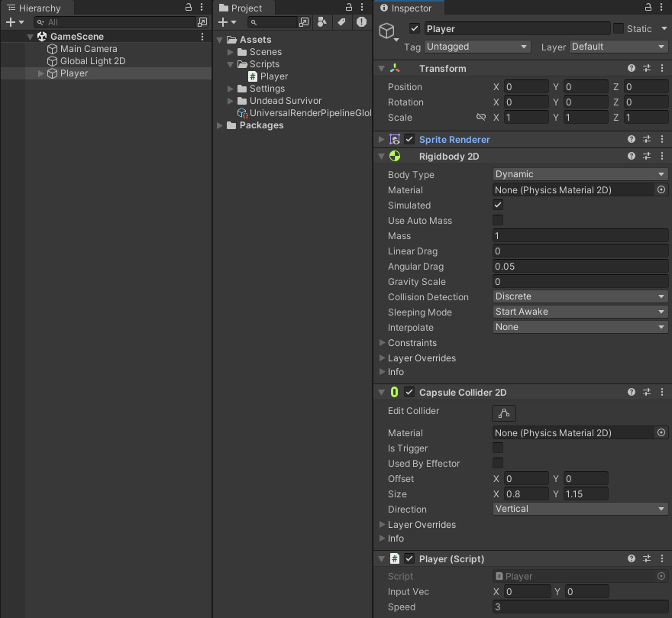Expand Player in Hierarchy tree
This screenshot has height=618, width=672.
pyautogui.click(x=40, y=73)
